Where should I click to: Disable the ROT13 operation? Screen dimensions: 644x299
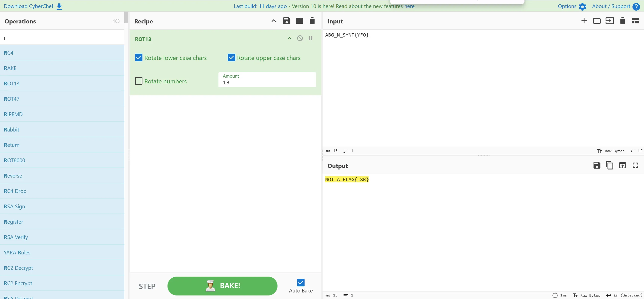[300, 38]
